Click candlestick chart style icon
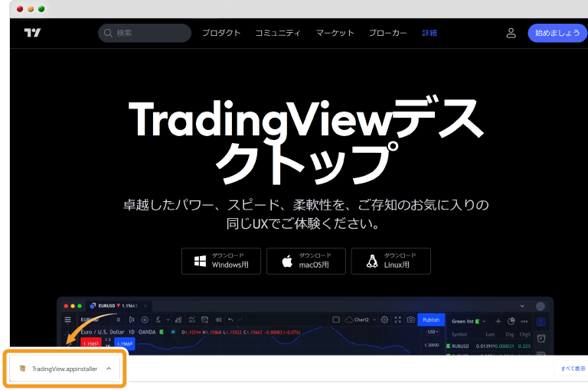The width and height of the screenshot is (588, 390). (x=132, y=320)
